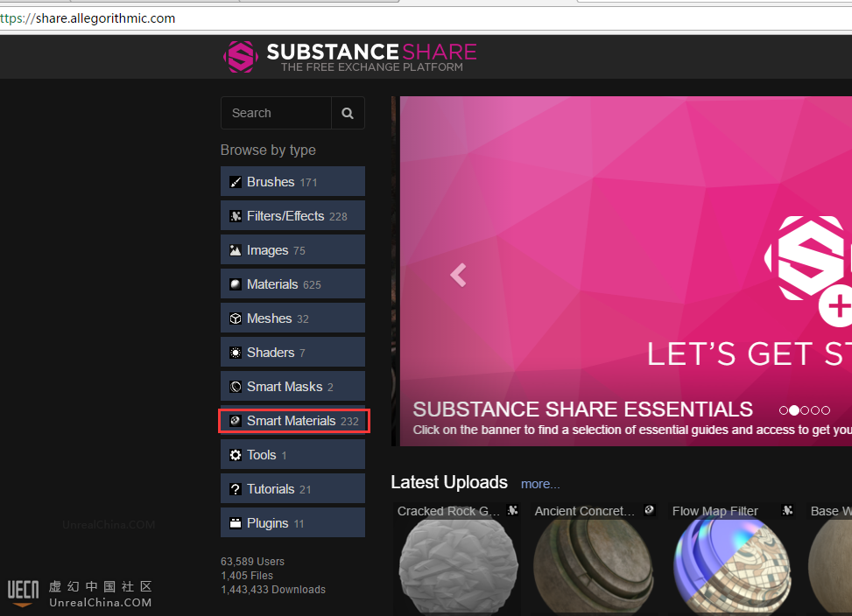Click the 1,443,433 Downloads statistic
Screen dimensions: 852x616
[273, 590]
